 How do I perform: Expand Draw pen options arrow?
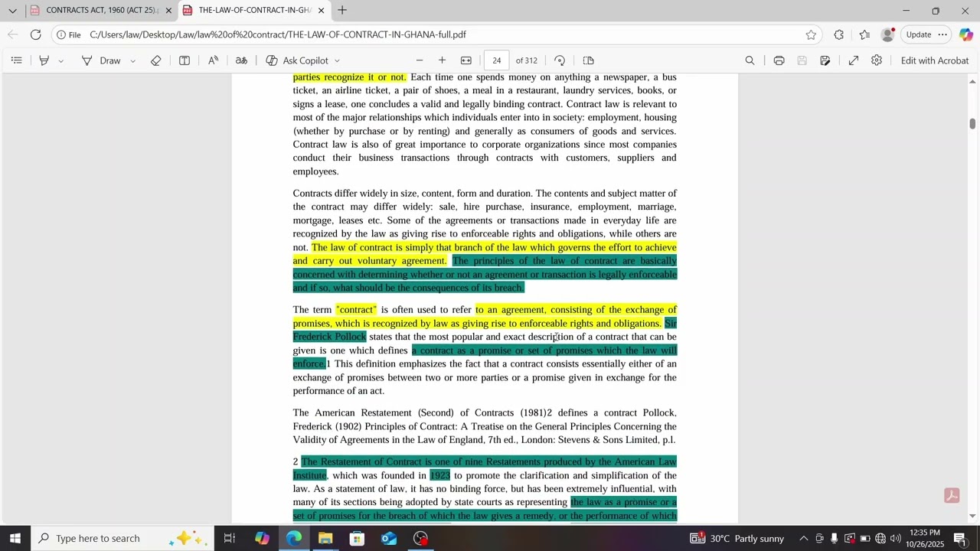click(132, 60)
